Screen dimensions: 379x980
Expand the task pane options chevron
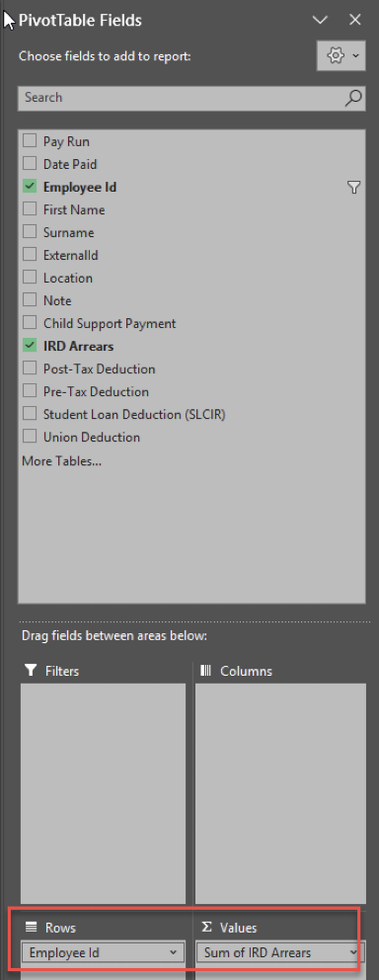321,20
